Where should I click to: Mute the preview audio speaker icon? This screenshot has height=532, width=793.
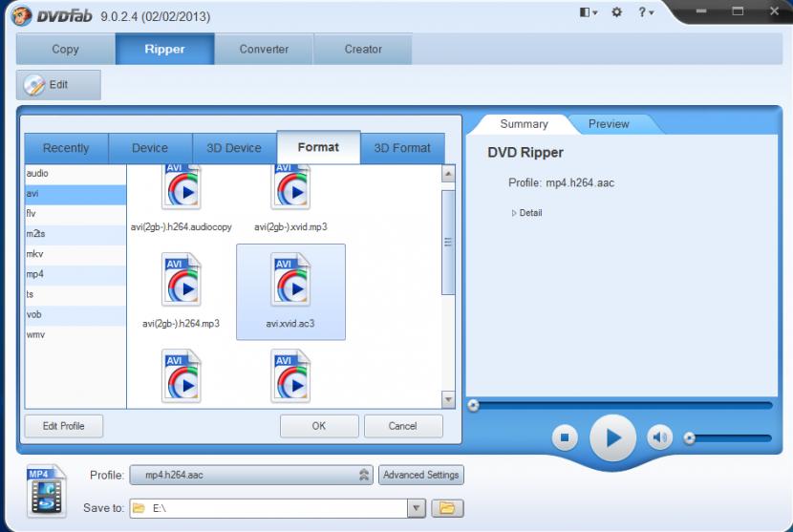coord(659,436)
